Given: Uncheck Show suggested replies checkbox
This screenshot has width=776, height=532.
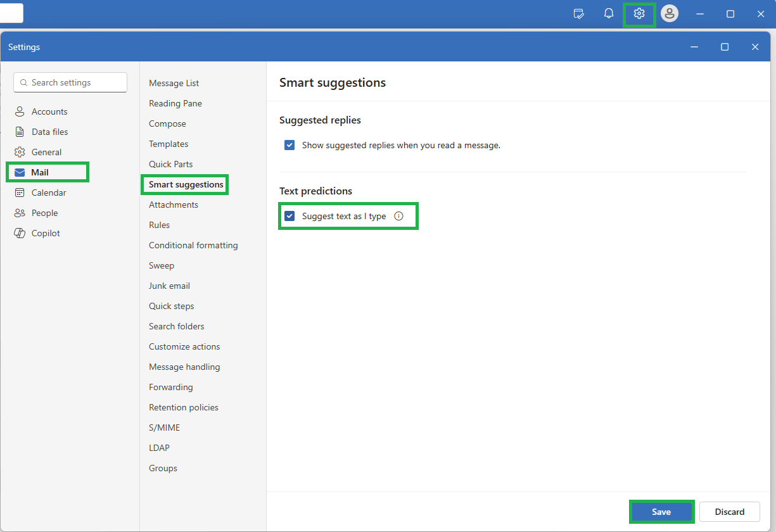Looking at the screenshot, I should [x=289, y=145].
